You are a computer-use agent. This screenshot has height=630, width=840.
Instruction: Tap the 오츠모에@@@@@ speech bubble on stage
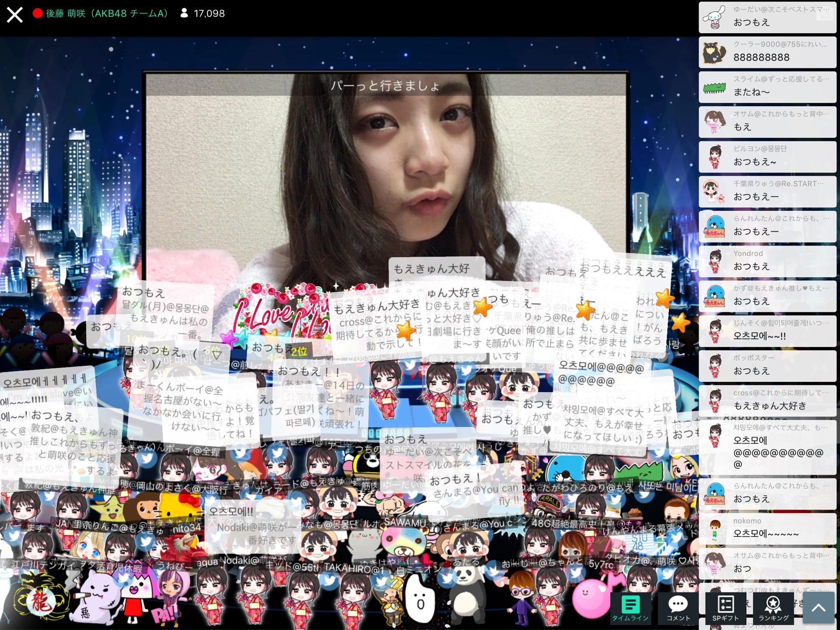[x=601, y=373]
